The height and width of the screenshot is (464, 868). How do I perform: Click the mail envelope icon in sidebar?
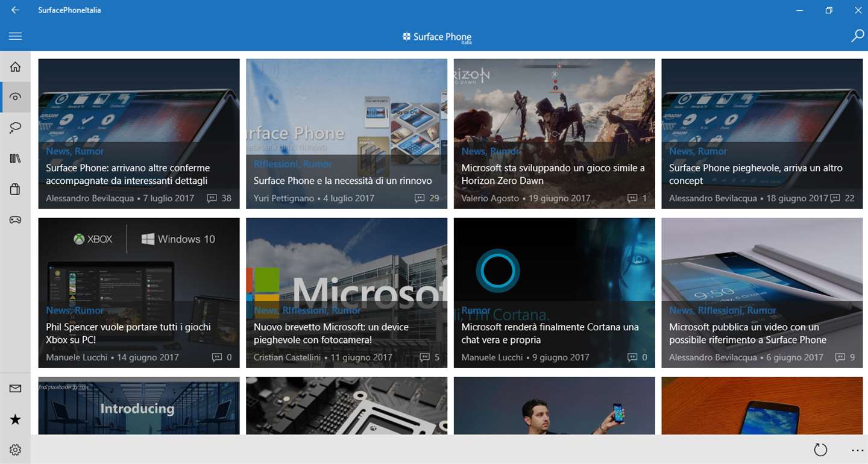(15, 389)
